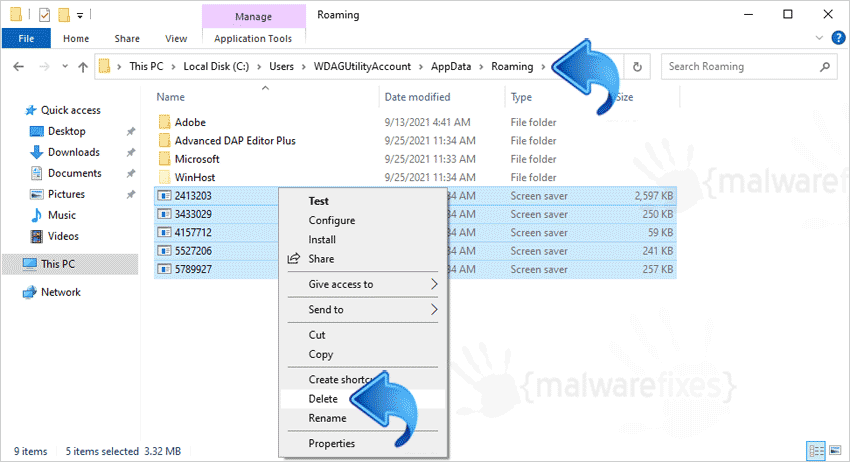Expand the chevron after AppData breadcrumb

481,67
